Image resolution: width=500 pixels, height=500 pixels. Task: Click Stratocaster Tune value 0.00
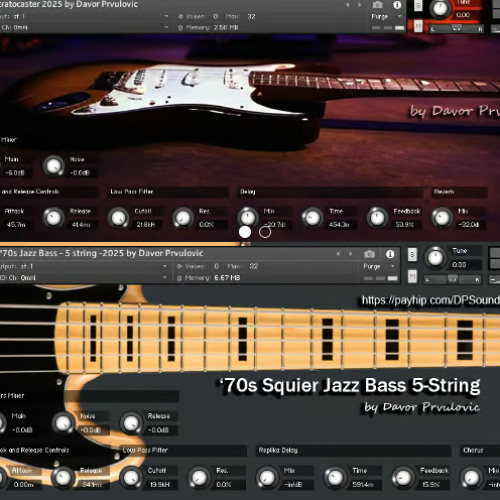[x=463, y=15]
